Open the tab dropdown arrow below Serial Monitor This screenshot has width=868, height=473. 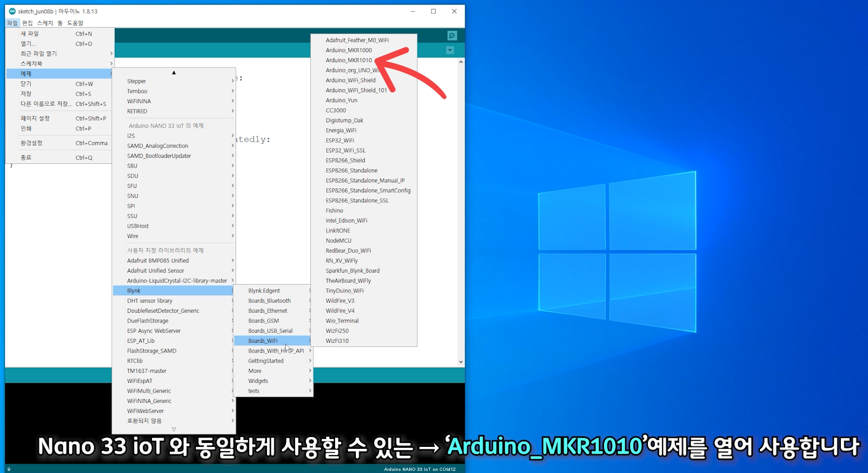tap(450, 50)
